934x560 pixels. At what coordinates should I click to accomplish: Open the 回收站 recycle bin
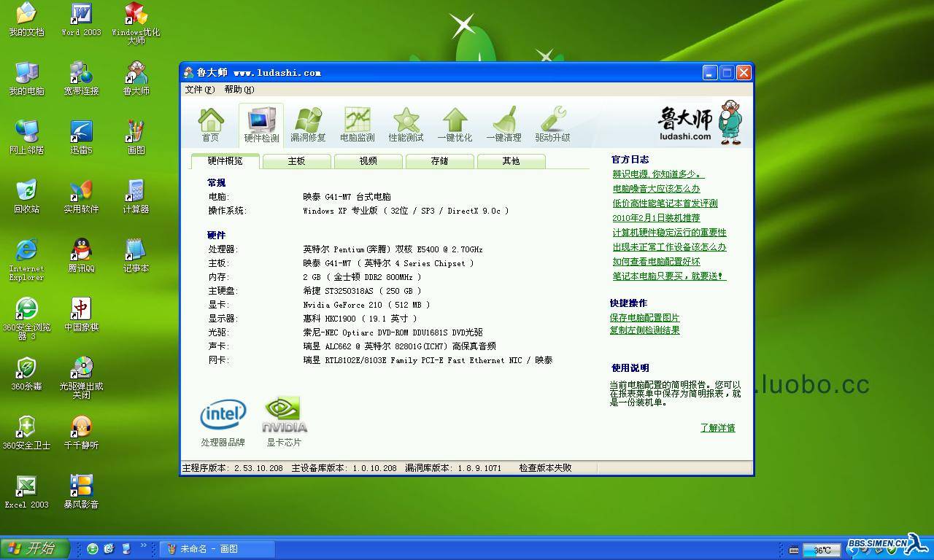[26, 197]
